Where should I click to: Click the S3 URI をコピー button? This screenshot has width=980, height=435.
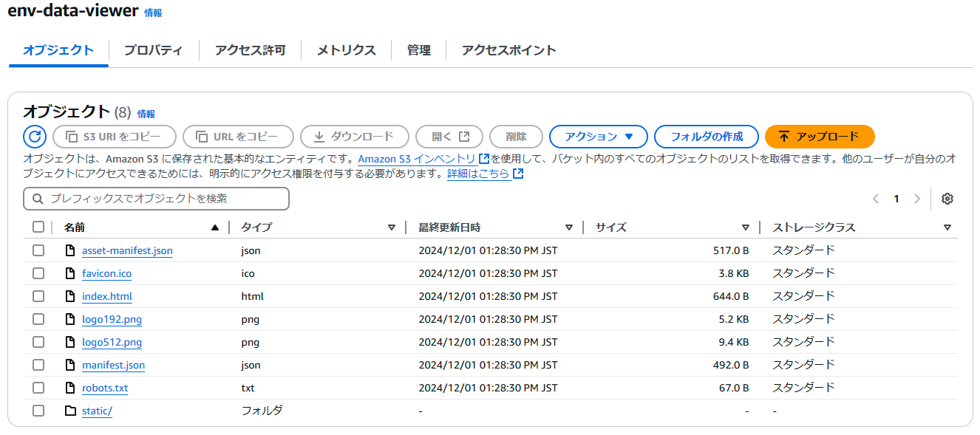(x=115, y=137)
